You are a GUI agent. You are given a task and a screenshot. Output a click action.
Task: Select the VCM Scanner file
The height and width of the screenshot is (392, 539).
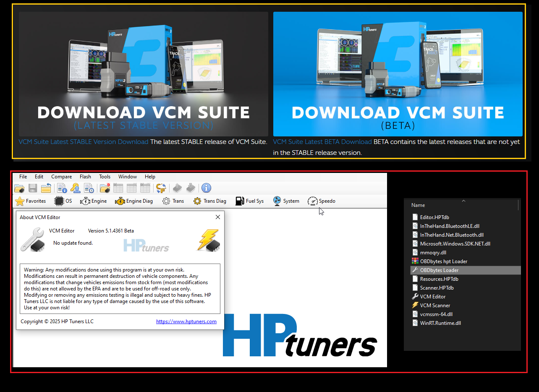[x=435, y=306]
